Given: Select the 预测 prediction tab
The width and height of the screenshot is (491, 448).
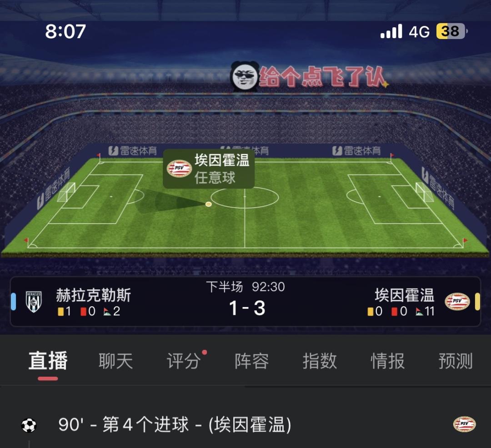Looking at the screenshot, I should click(x=456, y=361).
